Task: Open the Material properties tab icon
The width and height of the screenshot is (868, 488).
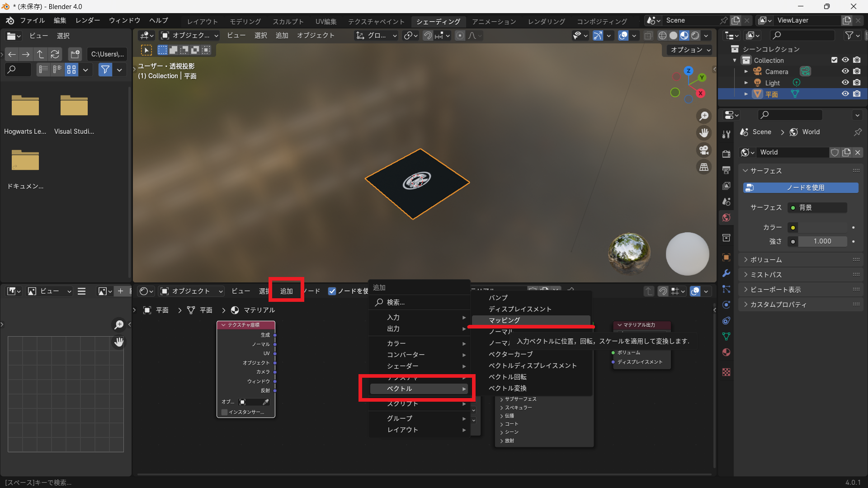Action: coord(726,352)
